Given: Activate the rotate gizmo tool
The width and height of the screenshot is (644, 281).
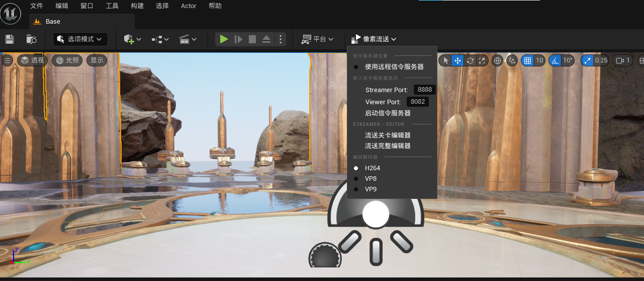Looking at the screenshot, I should 470,60.
